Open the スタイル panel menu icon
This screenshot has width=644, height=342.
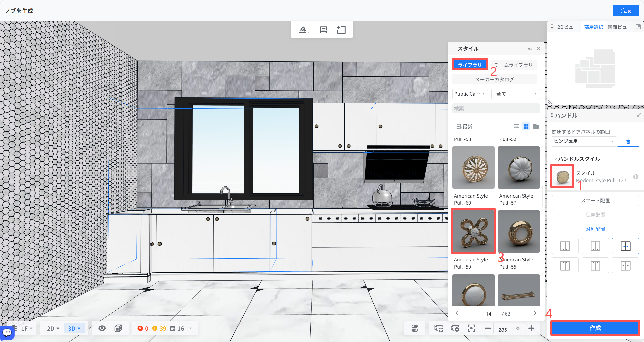click(x=530, y=48)
